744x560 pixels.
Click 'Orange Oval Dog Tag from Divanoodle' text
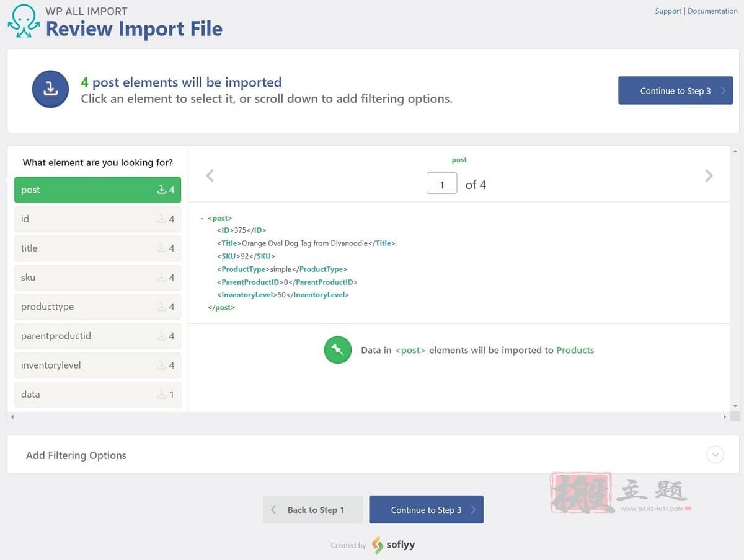305,243
